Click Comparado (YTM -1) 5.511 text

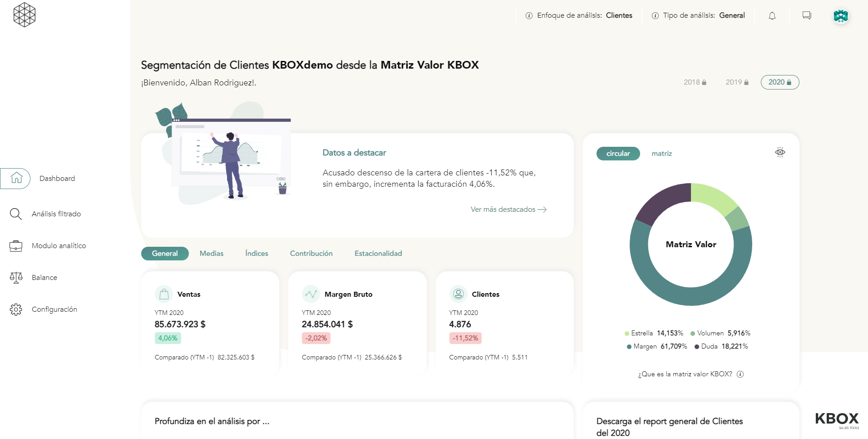[488, 358]
